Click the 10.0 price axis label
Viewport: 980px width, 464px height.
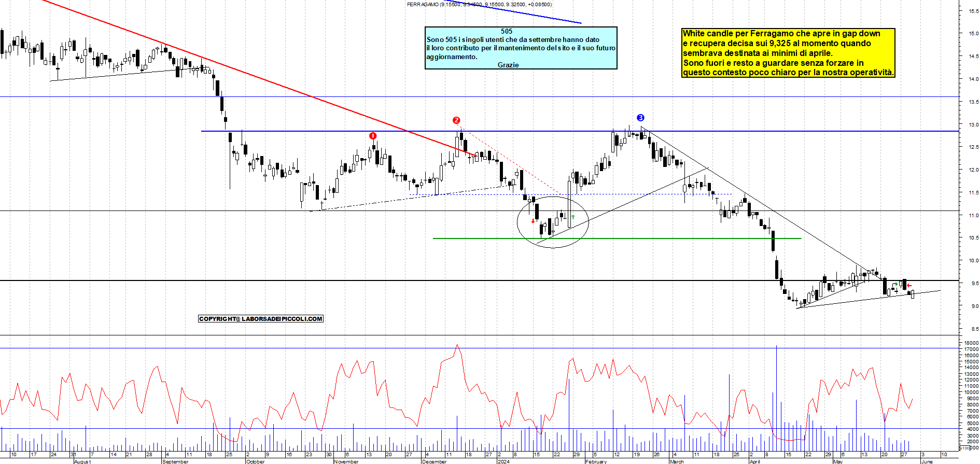974,261
